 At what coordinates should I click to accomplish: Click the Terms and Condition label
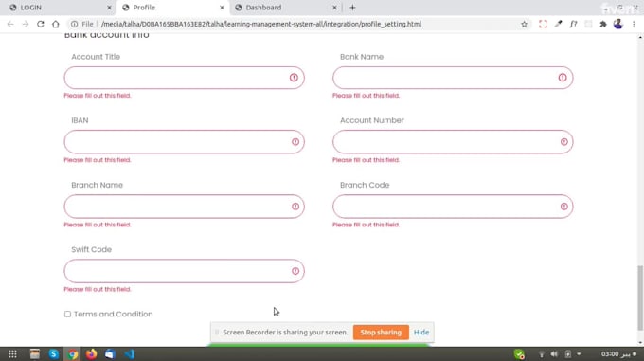pyautogui.click(x=113, y=314)
